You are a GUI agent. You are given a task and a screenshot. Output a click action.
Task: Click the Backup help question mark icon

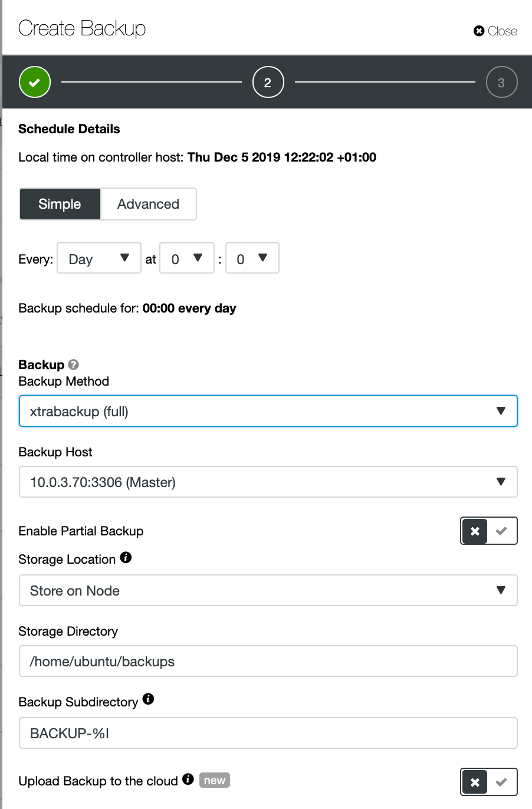tap(74, 364)
